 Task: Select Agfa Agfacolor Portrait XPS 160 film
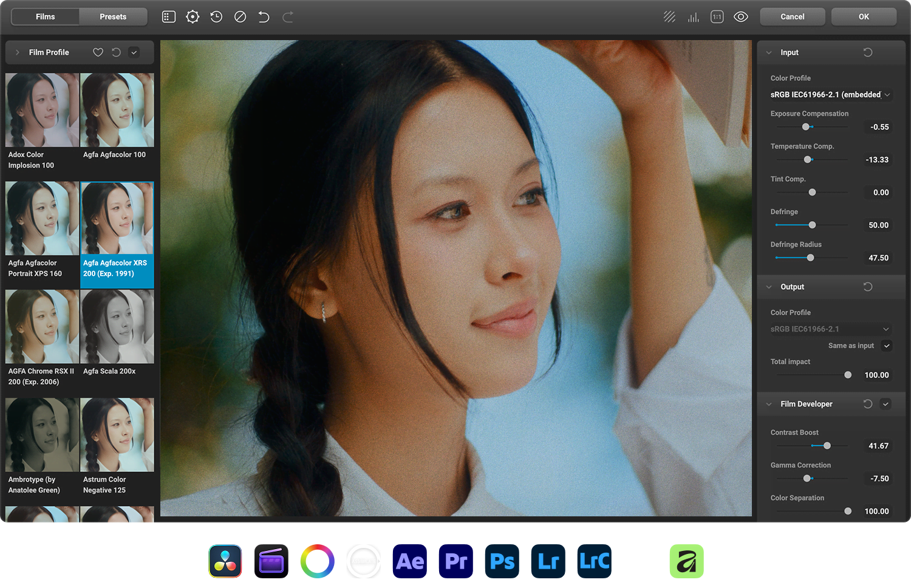[42, 231]
